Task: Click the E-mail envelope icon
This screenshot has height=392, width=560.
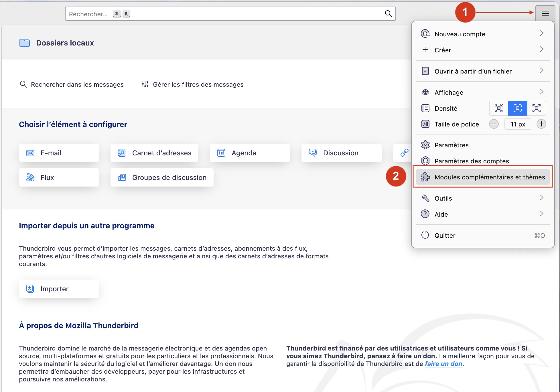Action: [x=30, y=153]
